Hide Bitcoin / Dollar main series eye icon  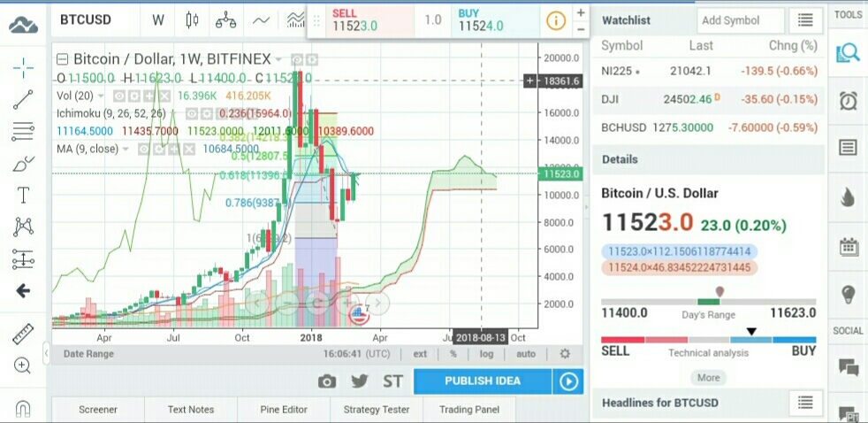297,59
